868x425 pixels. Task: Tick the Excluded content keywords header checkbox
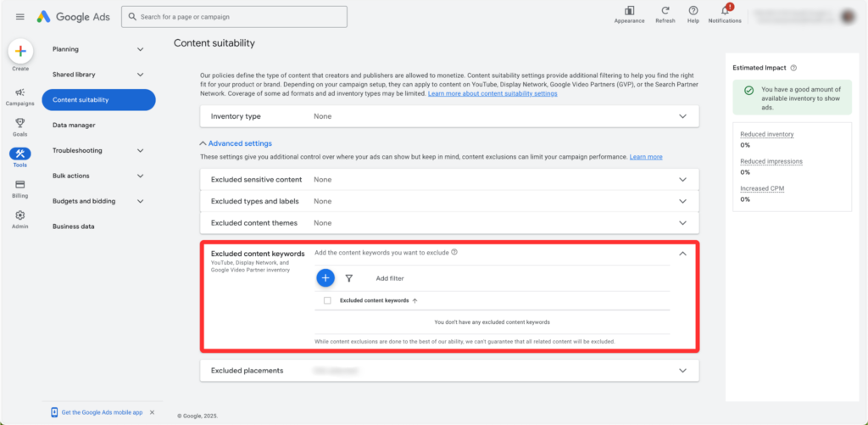pos(327,300)
